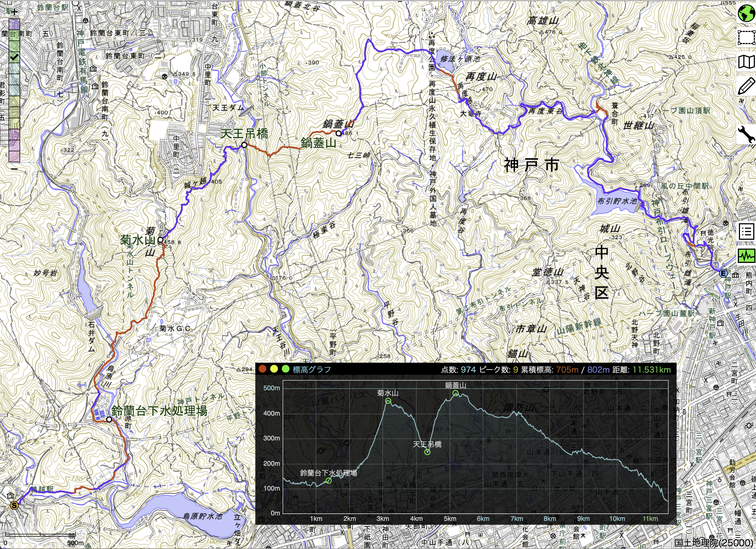Click the red dot on elevation graph header
Screen dimensions: 756x549
coord(263,369)
